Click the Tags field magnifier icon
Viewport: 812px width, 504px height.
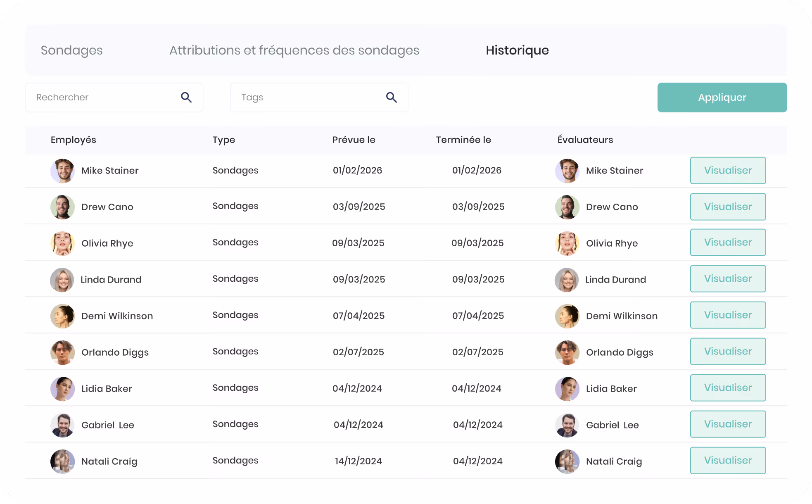point(392,97)
